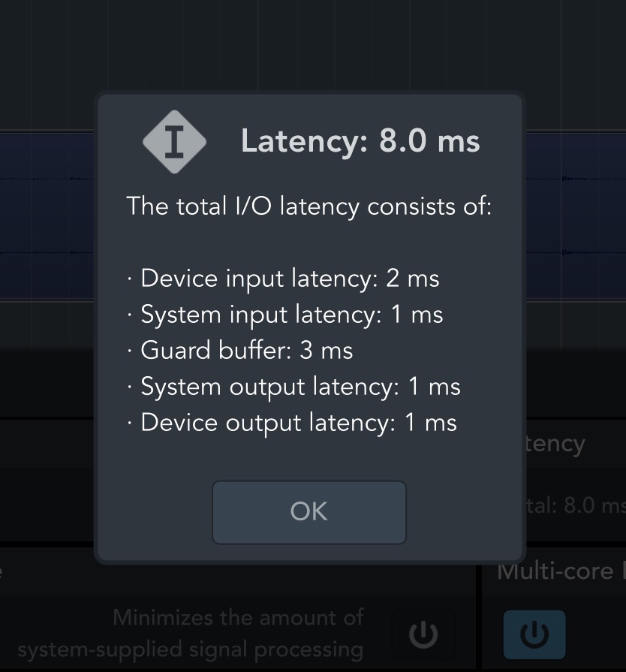626x672 pixels.
Task: Click "The total I/O latency consists of" text
Action: pyautogui.click(x=308, y=206)
